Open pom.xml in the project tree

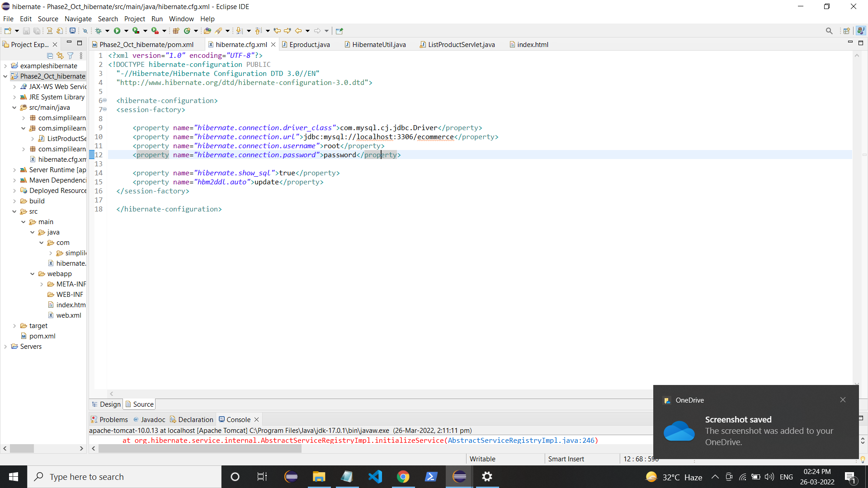point(42,336)
